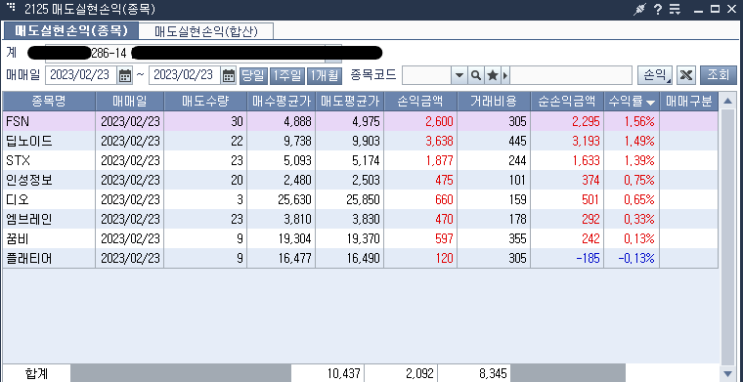Click the 조회 query button
Viewport: 743px width, 382px height.
click(718, 75)
